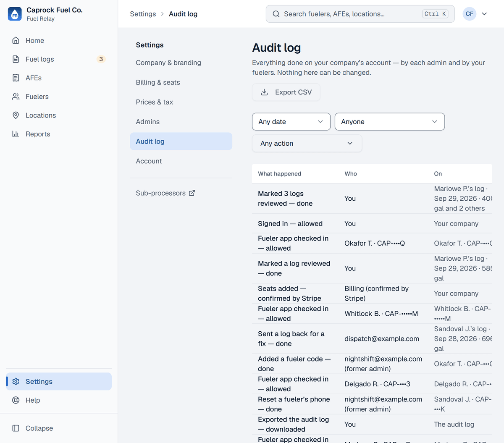Click the download icon on Export CSV
Image resolution: width=504 pixels, height=443 pixels.
pyautogui.click(x=264, y=92)
